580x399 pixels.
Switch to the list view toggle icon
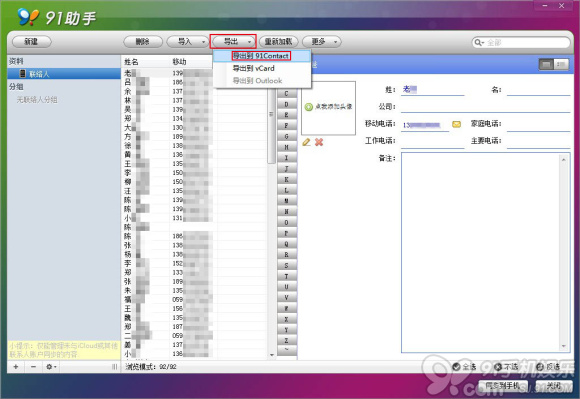561,65
